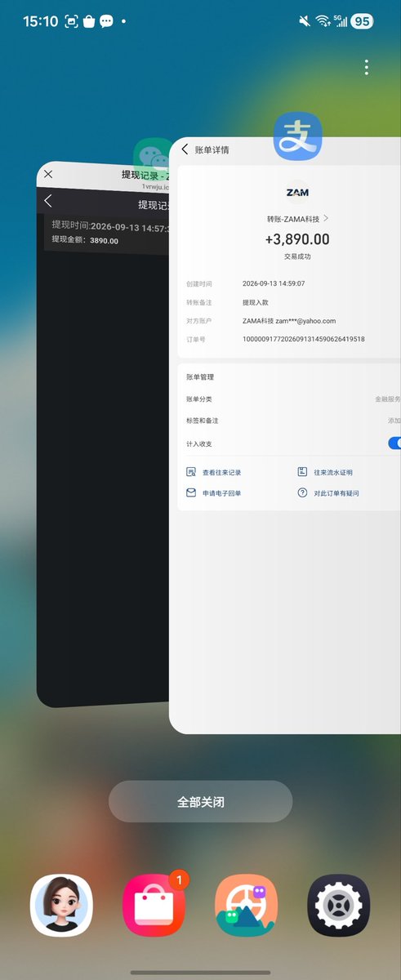Image resolution: width=401 pixels, height=980 pixels.
Task: Tap the 账单管理 section header
Action: coord(200,377)
